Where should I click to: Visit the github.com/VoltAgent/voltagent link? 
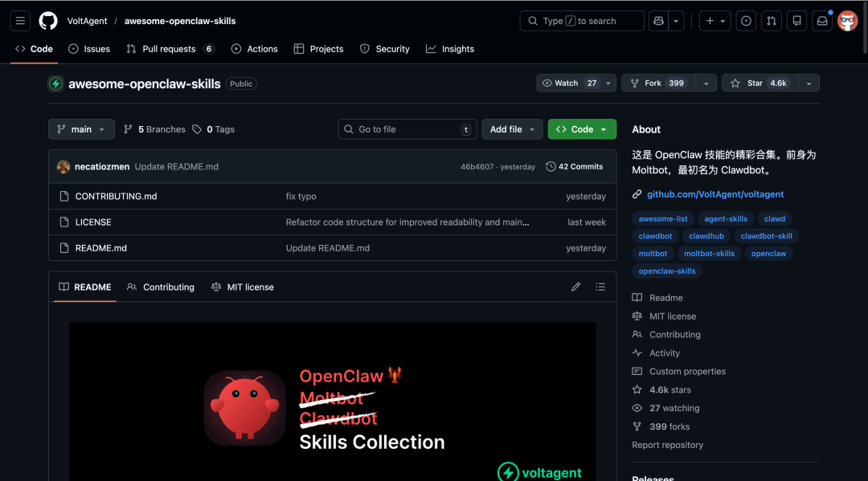click(x=715, y=194)
